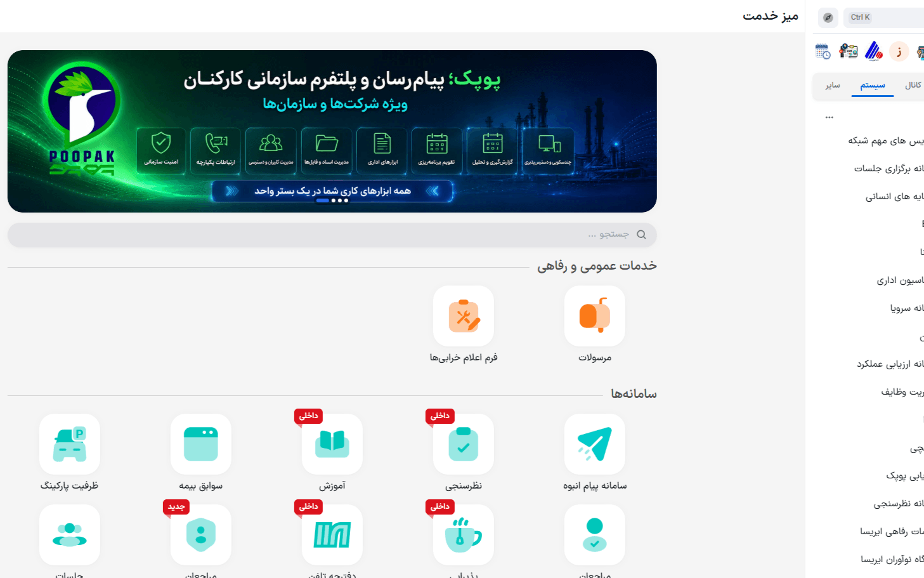
Task: Switch to the کانال tab
Action: (913, 85)
